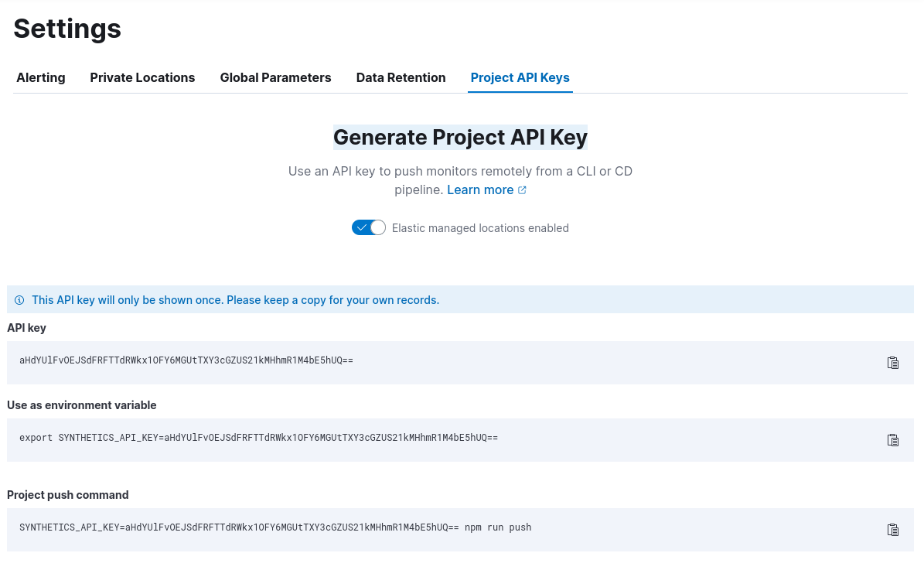
Task: Click the npm run push command text
Action: tap(275, 527)
